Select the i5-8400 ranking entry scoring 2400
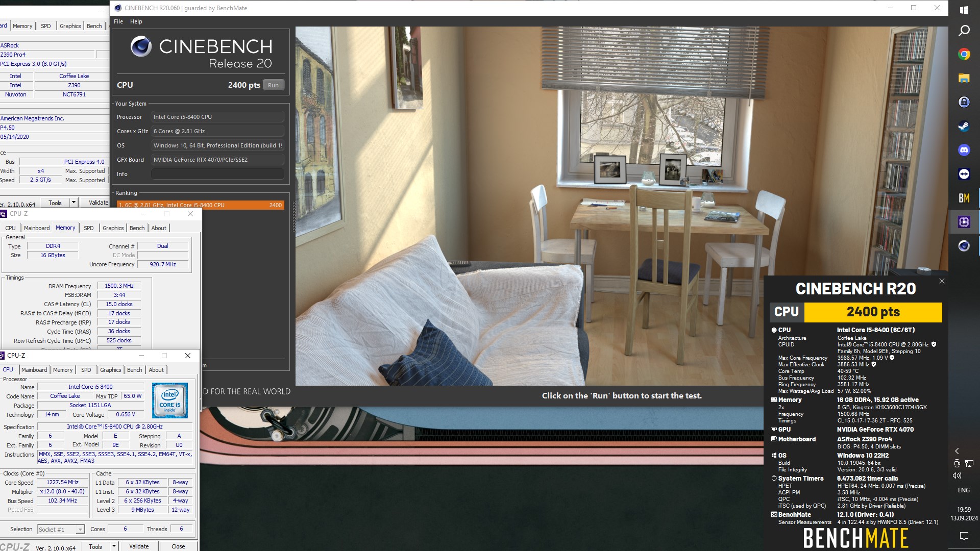This screenshot has width=980, height=551. tap(200, 205)
